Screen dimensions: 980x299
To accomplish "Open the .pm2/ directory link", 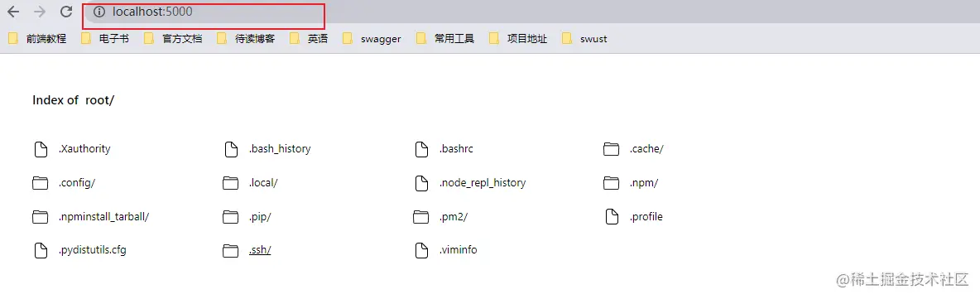I will coord(453,217).
